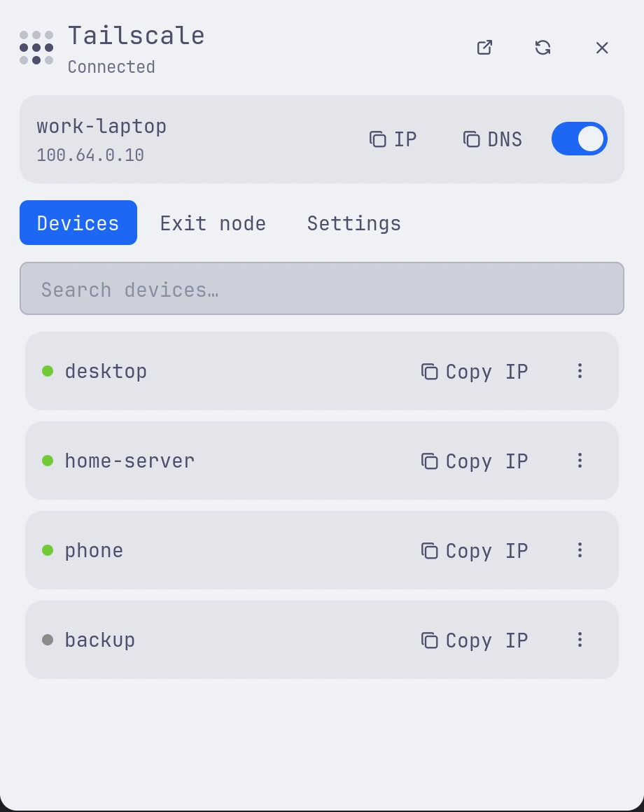Copy work-laptop IP address
Image resolution: width=644 pixels, height=812 pixels.
(393, 139)
